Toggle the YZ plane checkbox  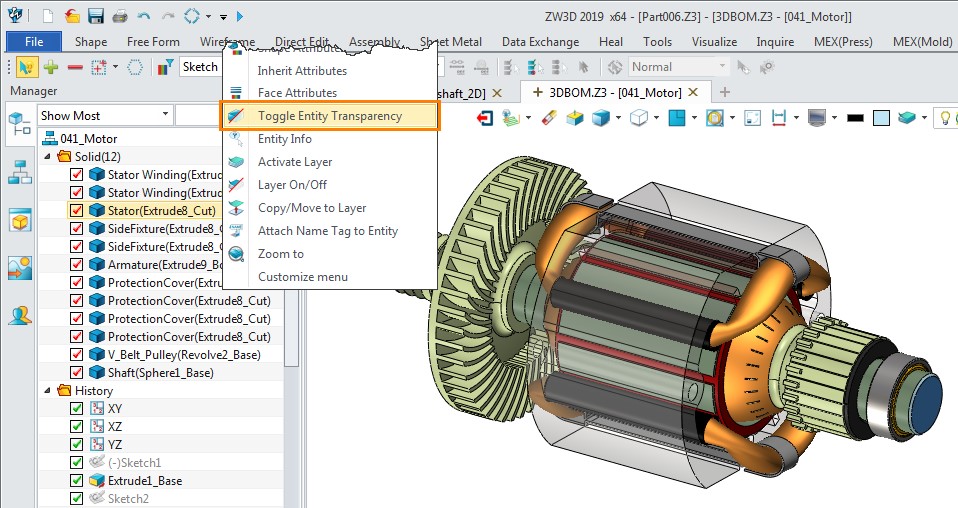coord(76,444)
